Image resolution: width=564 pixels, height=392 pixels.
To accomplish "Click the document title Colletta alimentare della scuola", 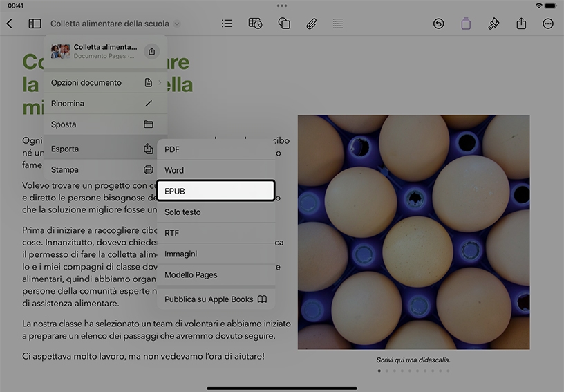I will [110, 24].
